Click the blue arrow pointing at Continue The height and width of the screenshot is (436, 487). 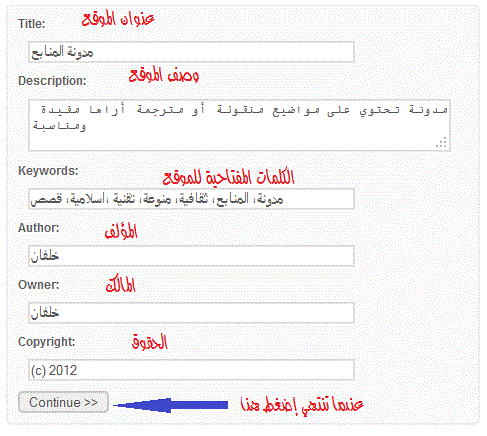tap(171, 405)
